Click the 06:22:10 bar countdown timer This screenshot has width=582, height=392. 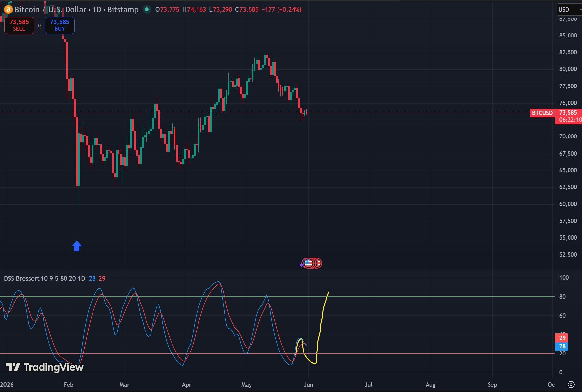click(x=570, y=120)
